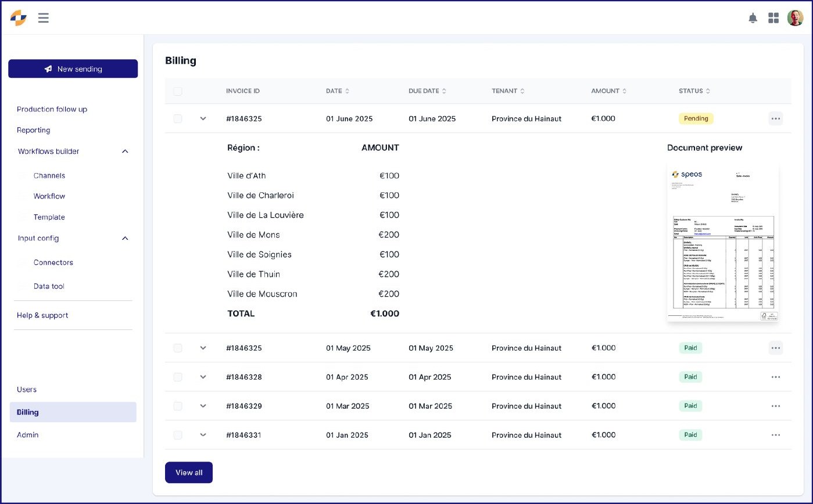Screen dimensions: 813x504
Task: Open more options for invoice #1846331
Action: pos(775,435)
